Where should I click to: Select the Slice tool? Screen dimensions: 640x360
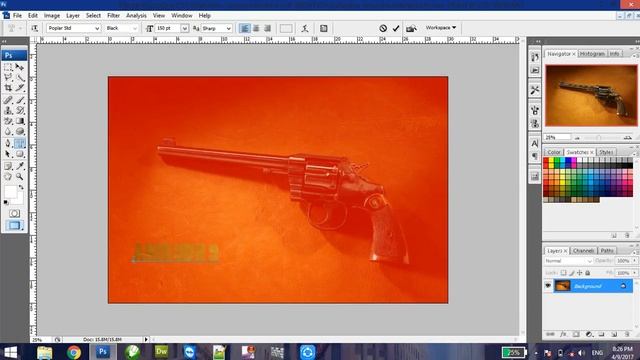tap(20, 88)
